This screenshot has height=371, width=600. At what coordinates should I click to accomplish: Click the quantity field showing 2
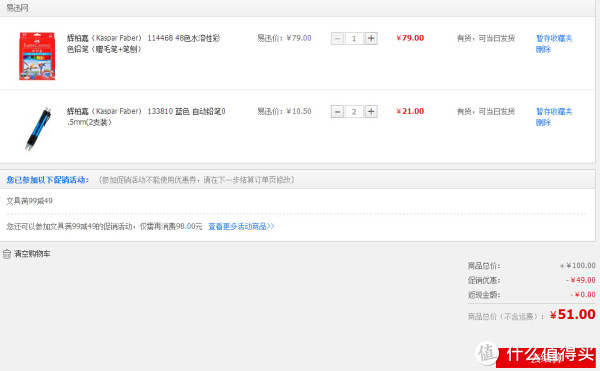(x=354, y=112)
